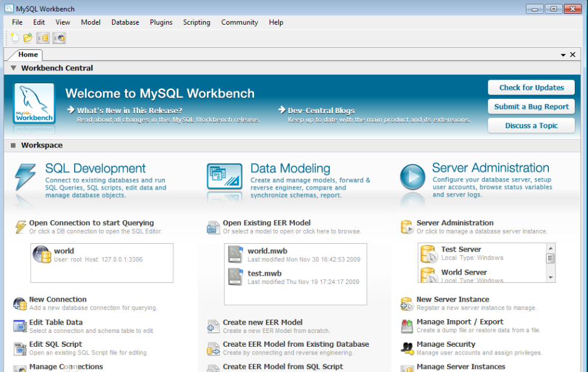Click the New Server Instance link text

point(453,300)
